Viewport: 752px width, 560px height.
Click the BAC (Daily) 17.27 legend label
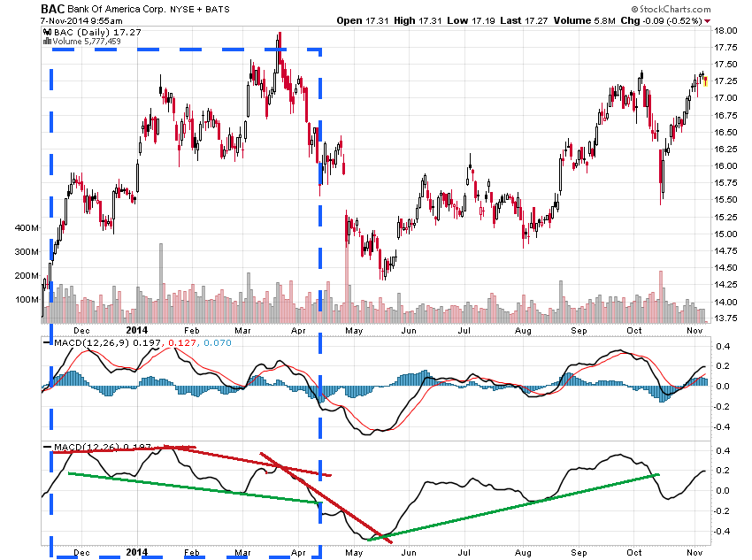[98, 32]
